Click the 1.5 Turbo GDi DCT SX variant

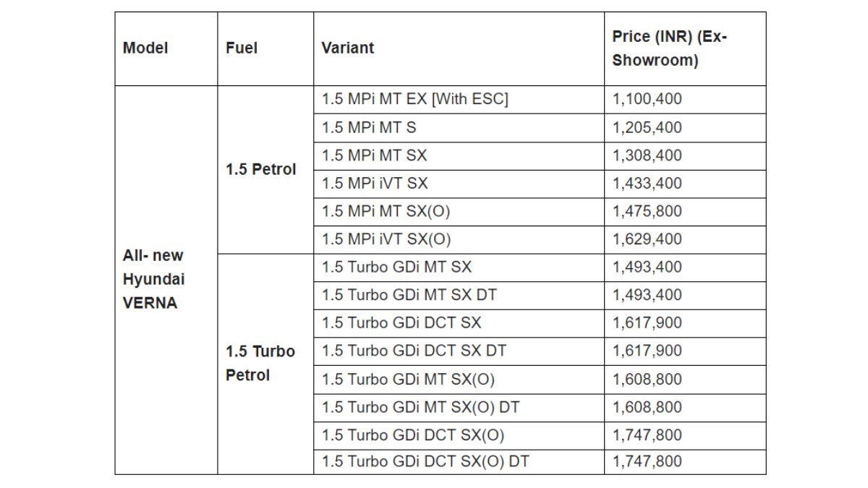401,323
